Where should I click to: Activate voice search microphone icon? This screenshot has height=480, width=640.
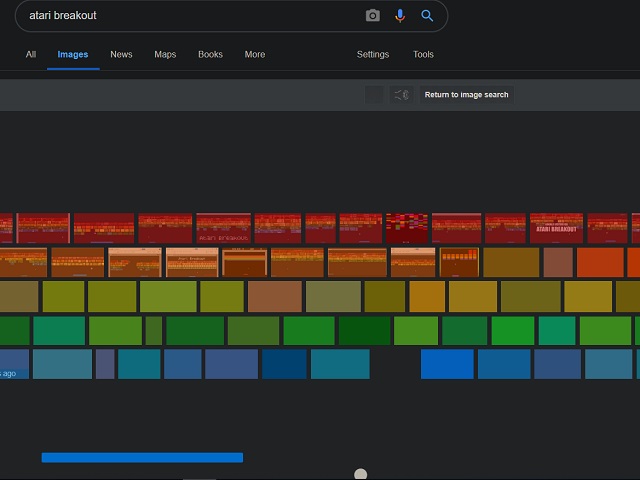[400, 16]
